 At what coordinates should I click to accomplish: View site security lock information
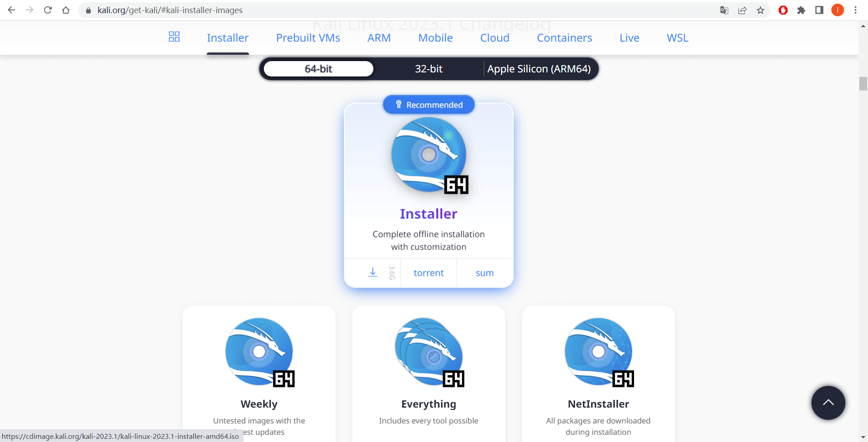click(88, 10)
